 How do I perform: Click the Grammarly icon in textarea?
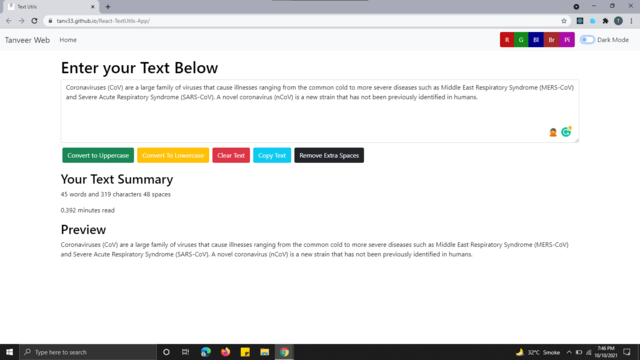click(x=566, y=131)
